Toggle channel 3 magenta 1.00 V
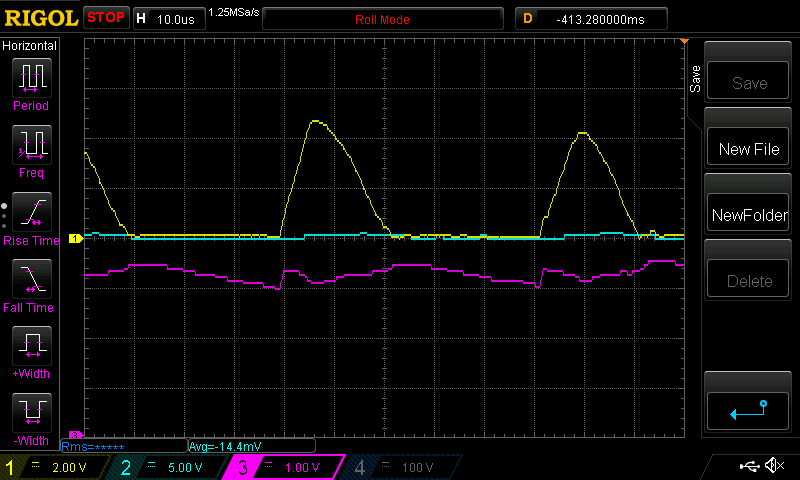 [282, 467]
